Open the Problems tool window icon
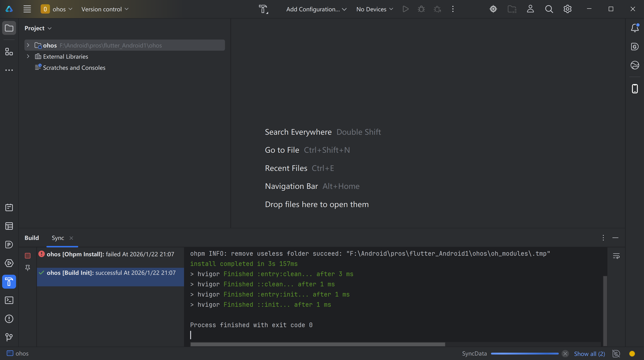Viewport: 644px width, 360px height. point(9,319)
